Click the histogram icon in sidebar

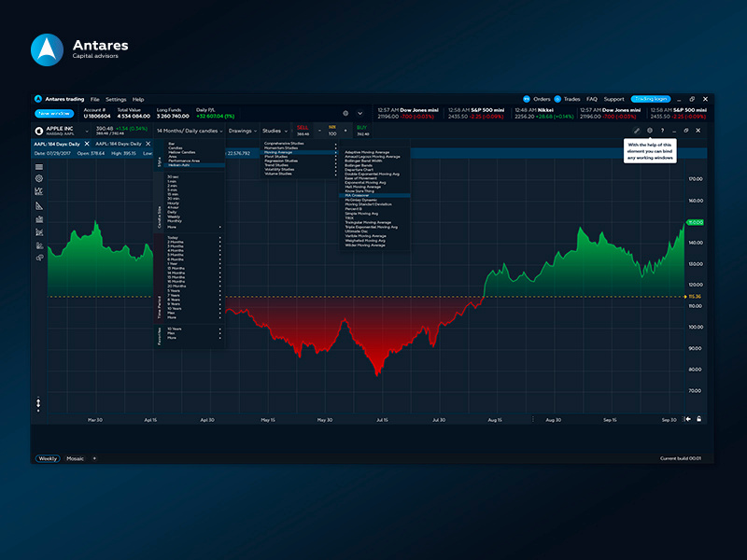pyautogui.click(x=39, y=245)
